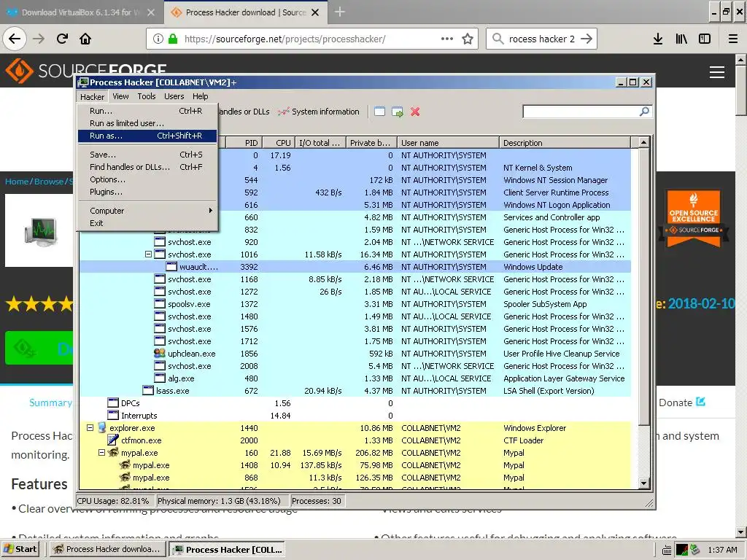Image resolution: width=747 pixels, height=560 pixels.
Task: Click the magnifier icon in the search box
Action: coord(644,112)
